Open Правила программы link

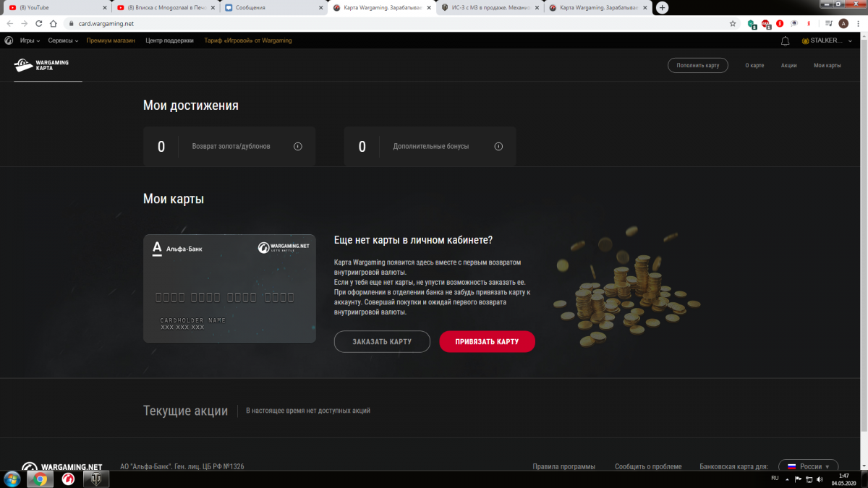tap(564, 466)
